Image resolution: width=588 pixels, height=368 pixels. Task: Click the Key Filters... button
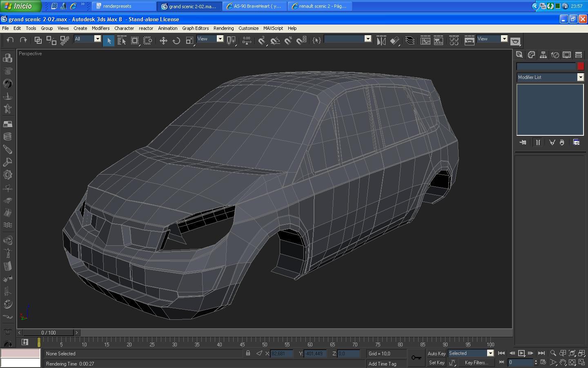tap(476, 363)
